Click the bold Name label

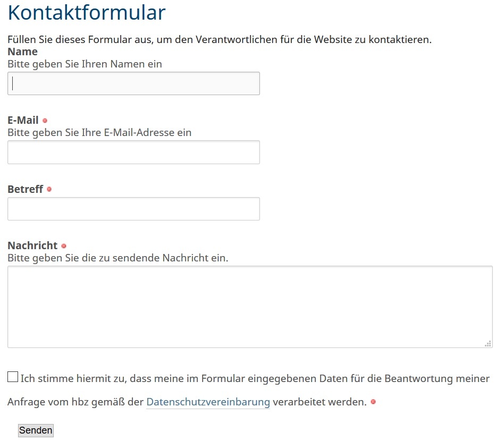[x=22, y=52]
